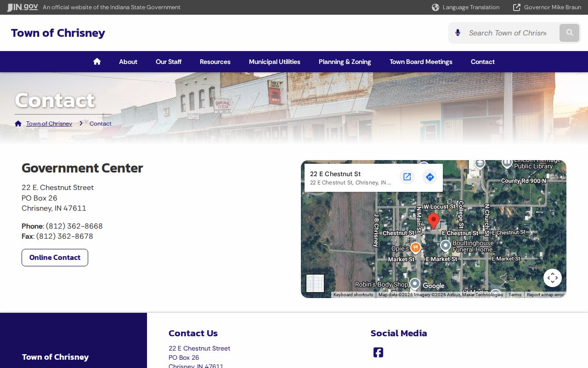Image resolution: width=588 pixels, height=368 pixels.
Task: Click the red location pin on map
Action: (434, 221)
